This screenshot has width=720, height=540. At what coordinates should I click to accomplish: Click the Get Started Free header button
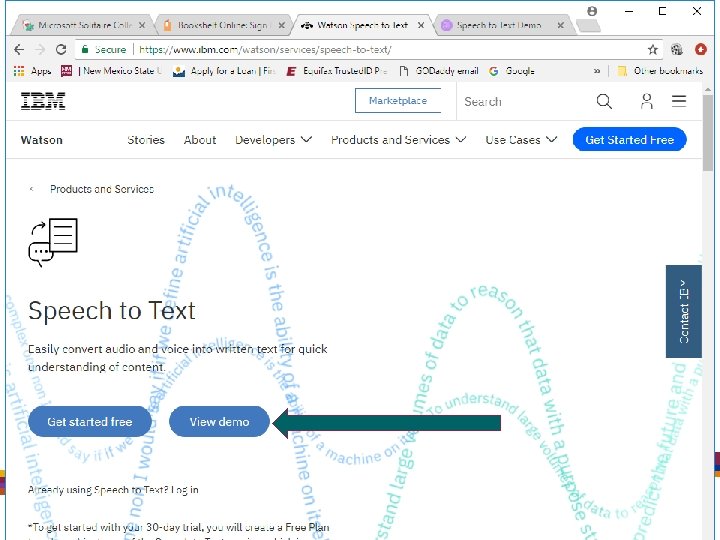tap(630, 140)
